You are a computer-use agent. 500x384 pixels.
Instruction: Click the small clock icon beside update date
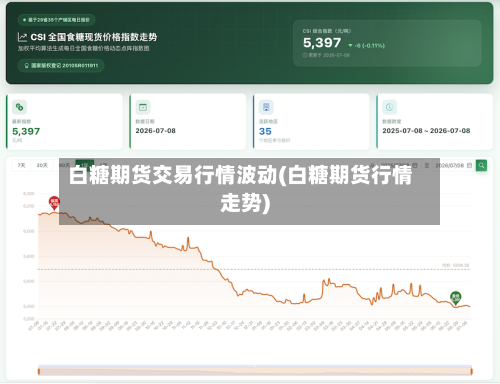tap(305, 55)
